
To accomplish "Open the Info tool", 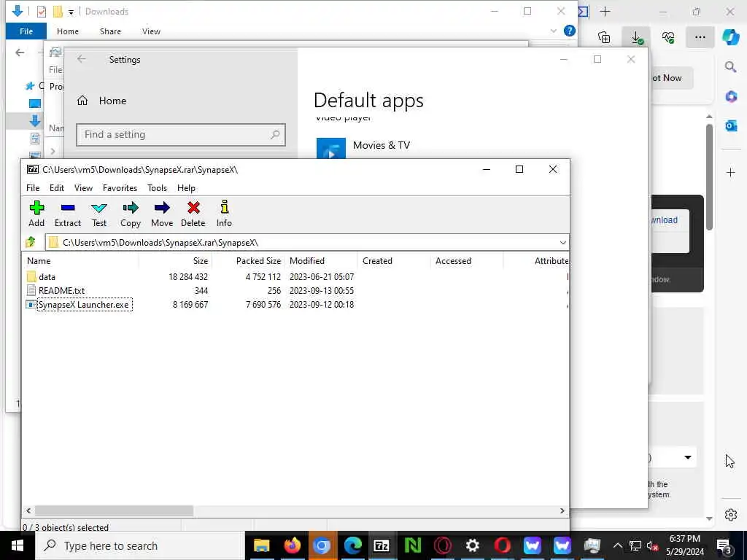I will tap(224, 214).
